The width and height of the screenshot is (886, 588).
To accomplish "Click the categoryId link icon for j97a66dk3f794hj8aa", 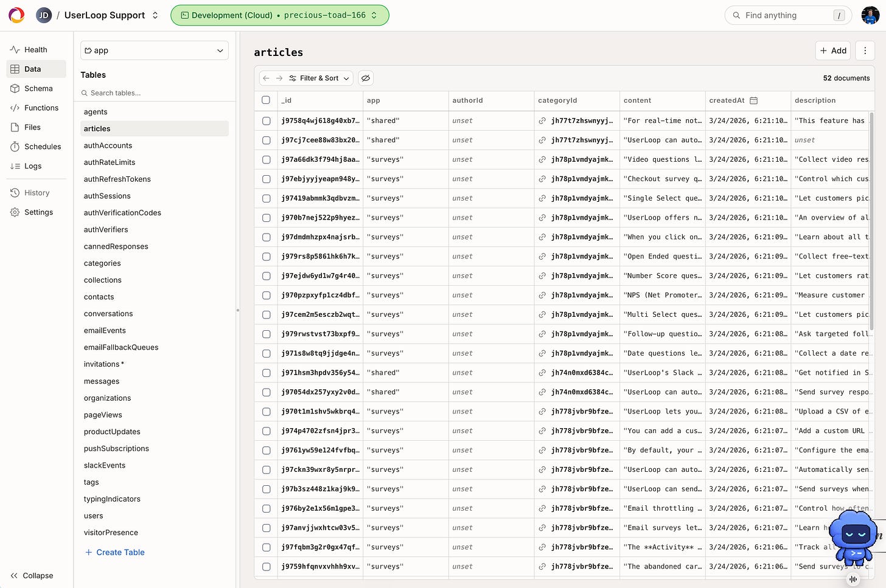I will pos(542,160).
